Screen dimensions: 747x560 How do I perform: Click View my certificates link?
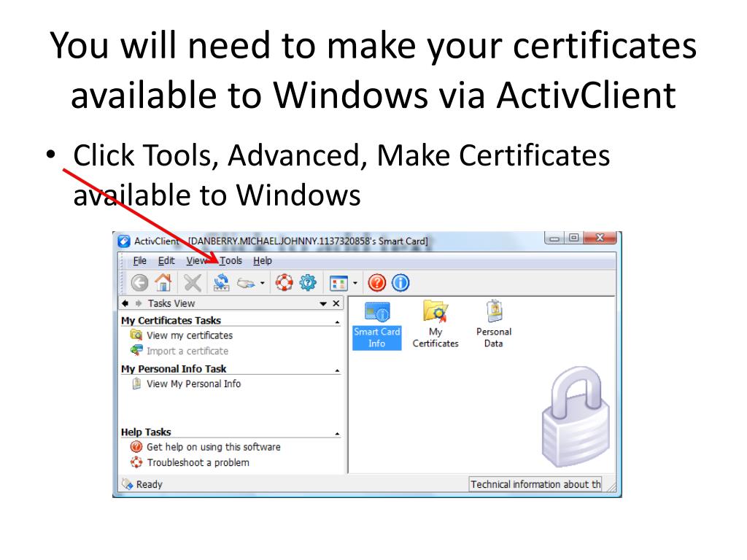pyautogui.click(x=190, y=335)
